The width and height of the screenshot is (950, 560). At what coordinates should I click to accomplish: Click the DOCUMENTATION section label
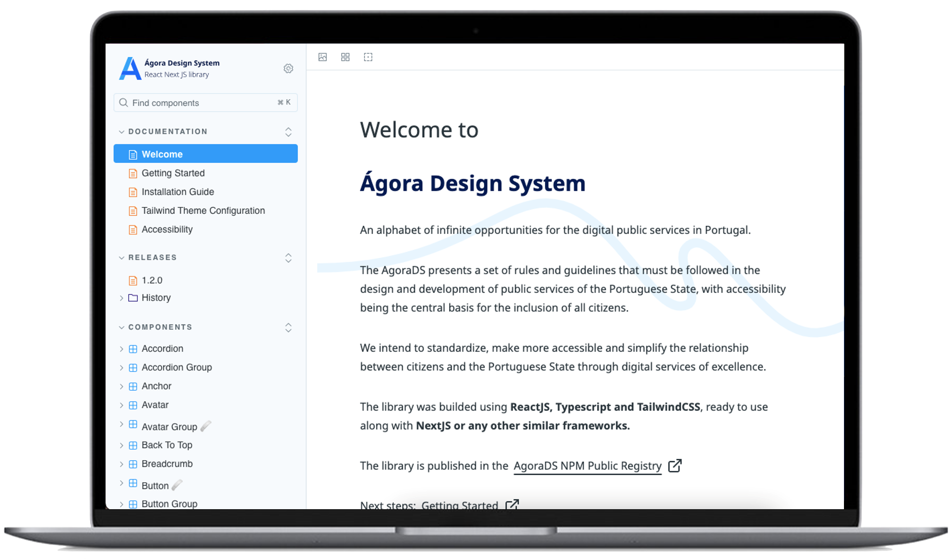click(168, 131)
